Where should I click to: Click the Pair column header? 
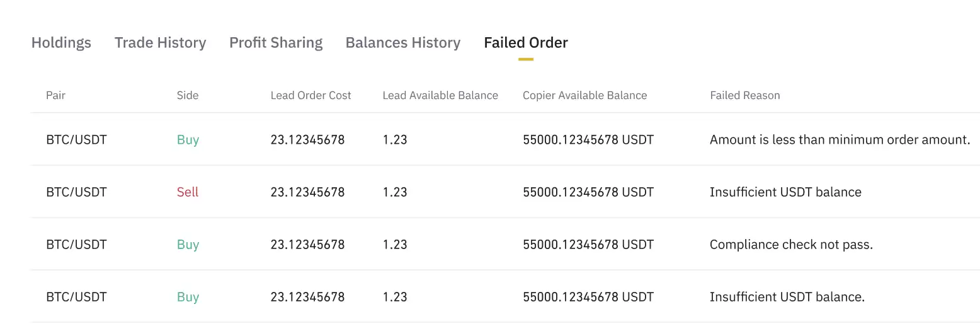click(x=55, y=96)
